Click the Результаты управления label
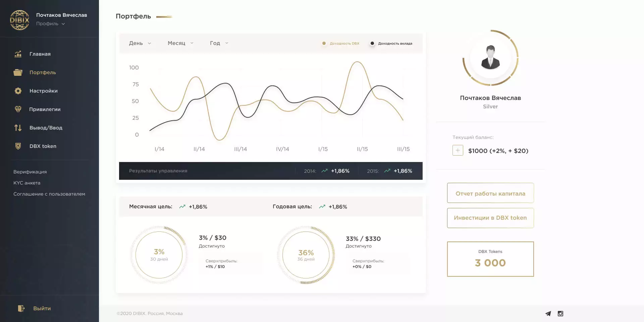The height and width of the screenshot is (322, 644). [158, 171]
